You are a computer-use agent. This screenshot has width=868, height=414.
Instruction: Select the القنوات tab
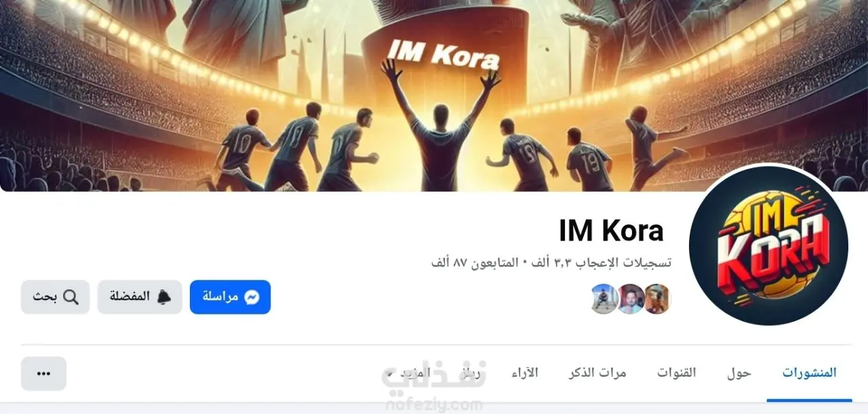click(677, 373)
